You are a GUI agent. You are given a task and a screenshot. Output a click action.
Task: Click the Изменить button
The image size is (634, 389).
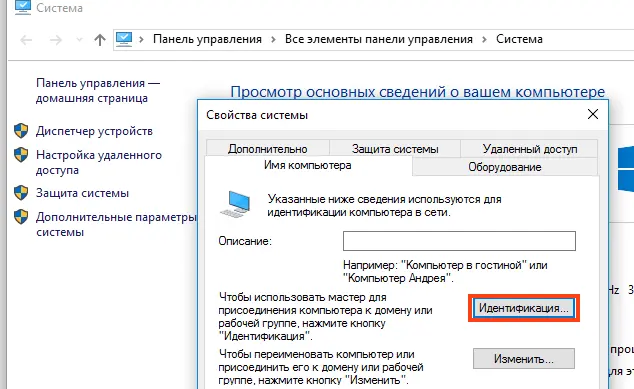[x=524, y=359]
